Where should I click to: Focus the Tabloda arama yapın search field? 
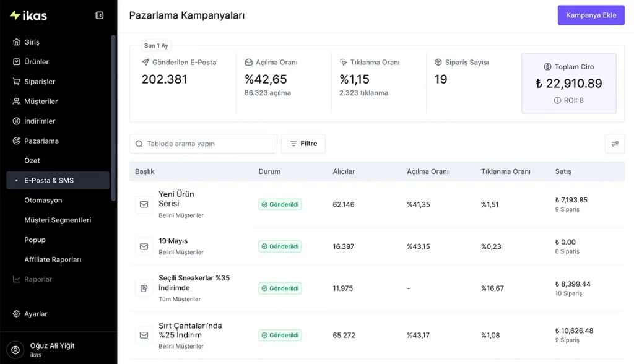pyautogui.click(x=203, y=144)
